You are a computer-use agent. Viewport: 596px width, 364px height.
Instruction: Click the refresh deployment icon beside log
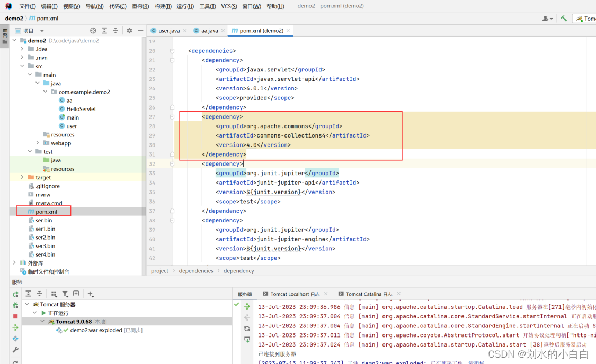[247, 329]
